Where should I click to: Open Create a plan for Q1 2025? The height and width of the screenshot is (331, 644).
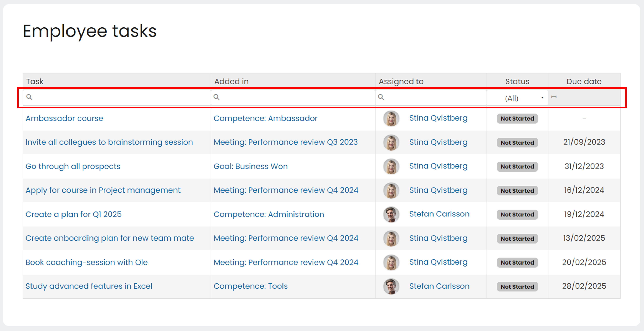click(x=74, y=214)
